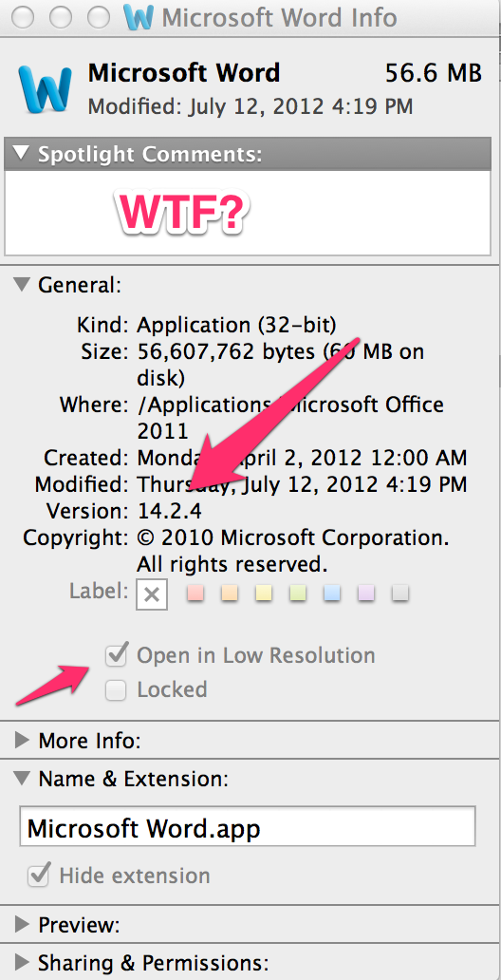Expand the Preview section
This screenshot has width=501, height=980.
click(x=22, y=924)
